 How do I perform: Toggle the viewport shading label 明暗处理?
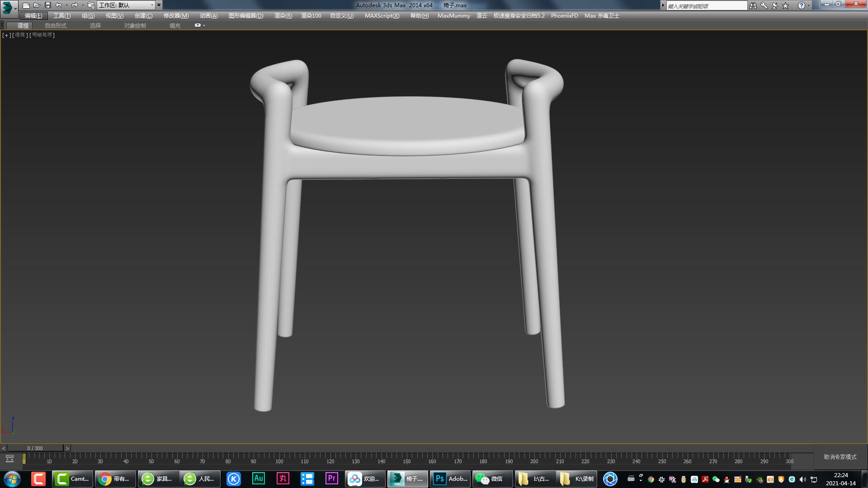point(42,35)
